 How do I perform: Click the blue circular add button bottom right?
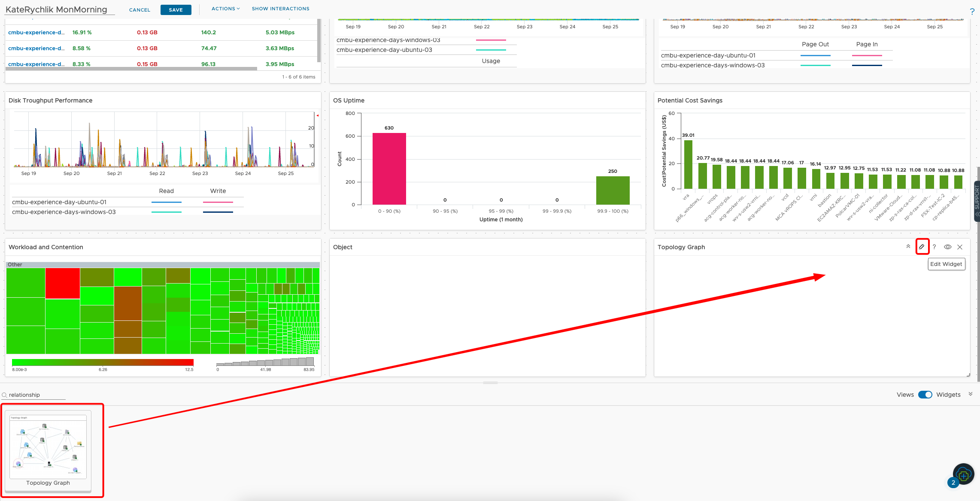coord(964,474)
